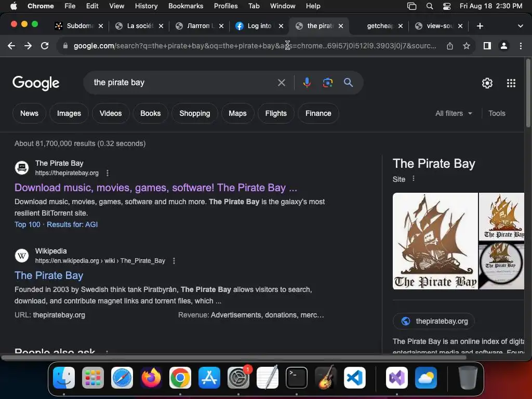
Task: Open Chrome side panel
Action: [x=487, y=46]
